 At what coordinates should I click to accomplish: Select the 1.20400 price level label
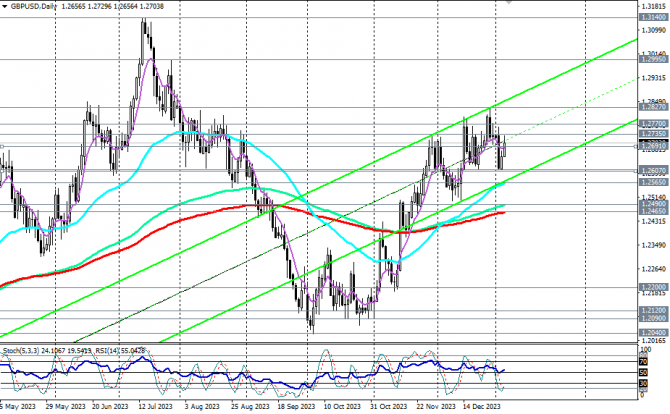click(653, 332)
